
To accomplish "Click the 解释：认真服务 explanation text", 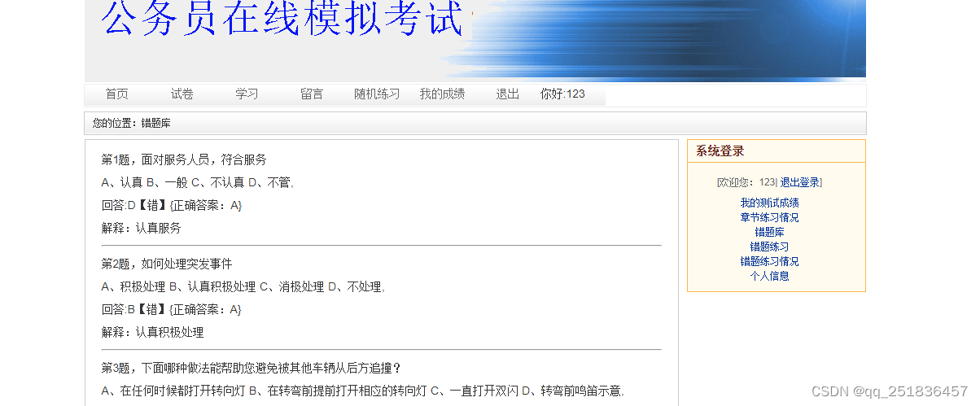I will (142, 228).
